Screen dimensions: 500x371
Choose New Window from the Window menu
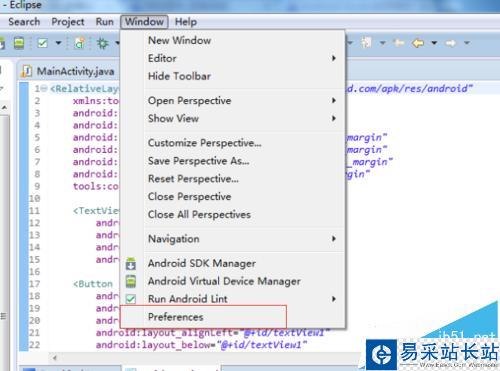[232, 40]
